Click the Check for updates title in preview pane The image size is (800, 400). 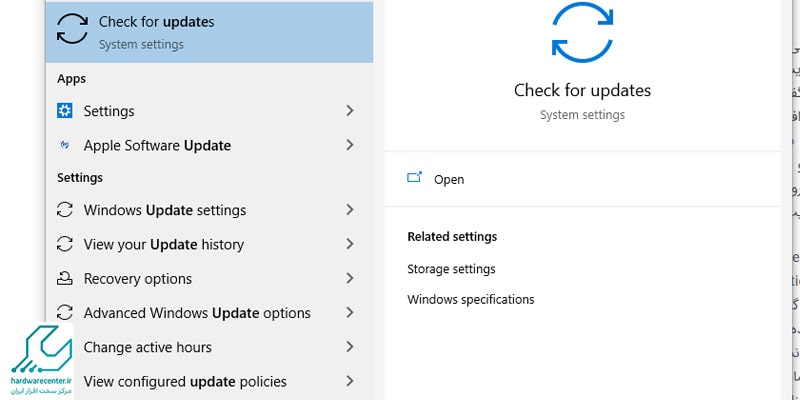tap(582, 90)
